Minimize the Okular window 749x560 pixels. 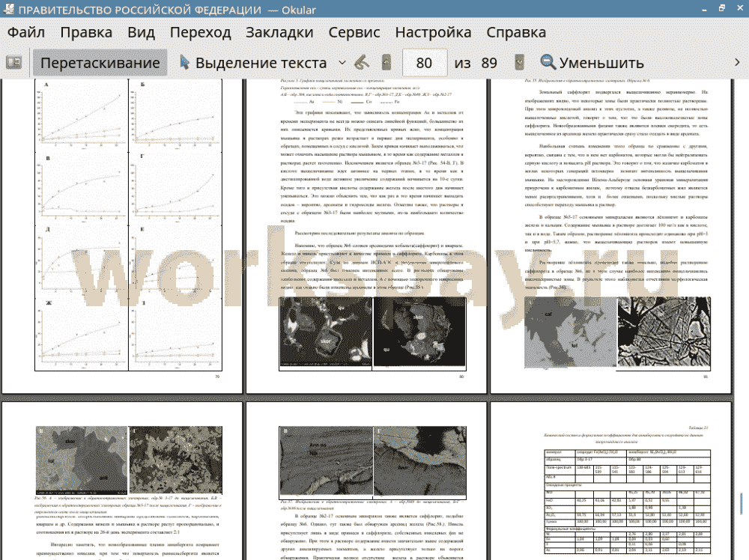tap(704, 8)
